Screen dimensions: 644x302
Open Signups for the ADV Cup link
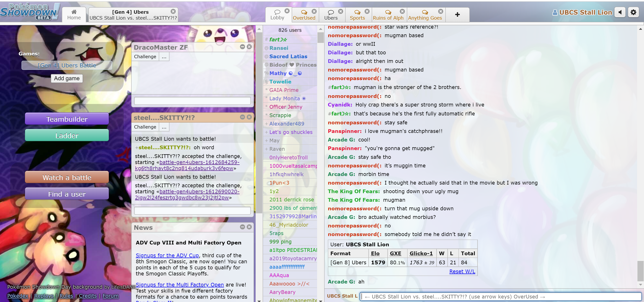pyautogui.click(x=167, y=255)
